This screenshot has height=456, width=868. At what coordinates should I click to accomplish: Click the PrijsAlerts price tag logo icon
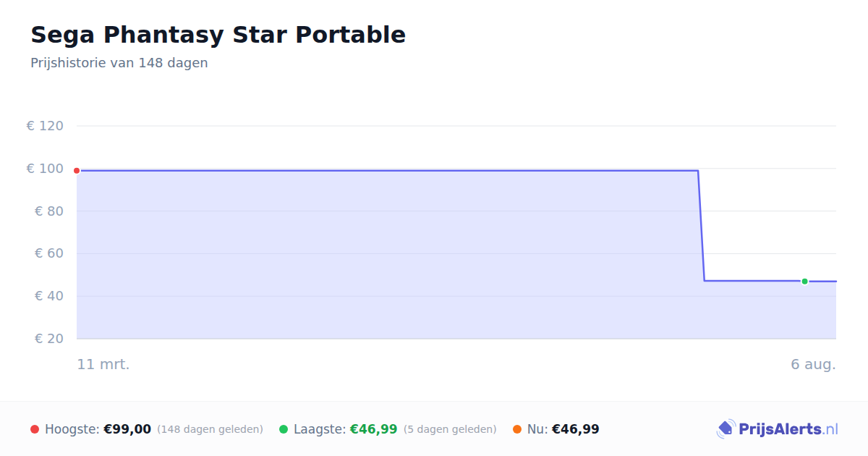click(726, 429)
